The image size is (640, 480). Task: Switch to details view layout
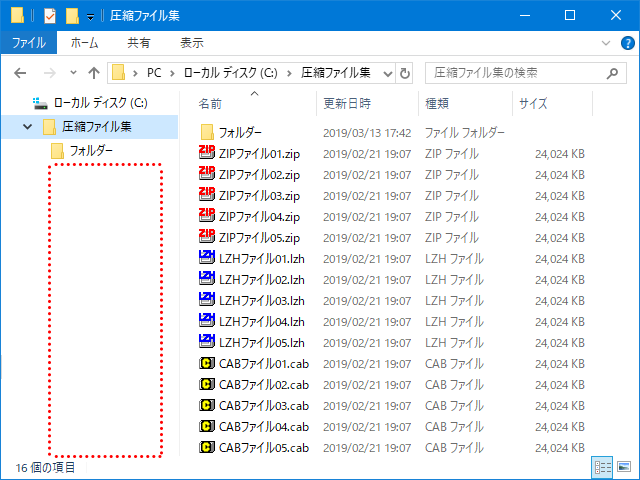[x=603, y=467]
